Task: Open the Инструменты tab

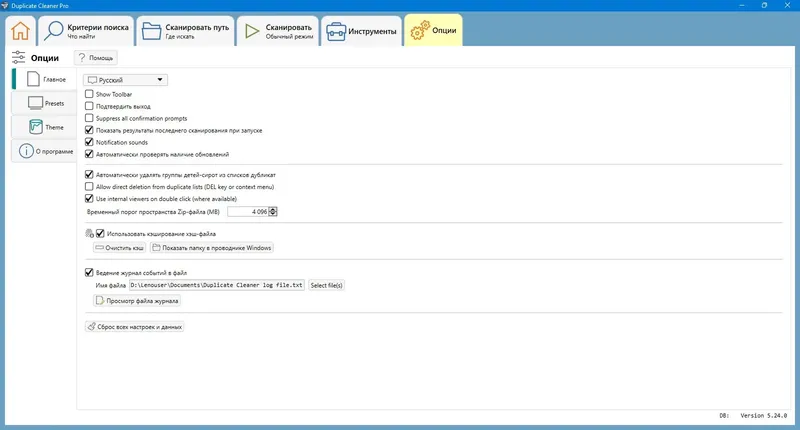Action: 362,31
